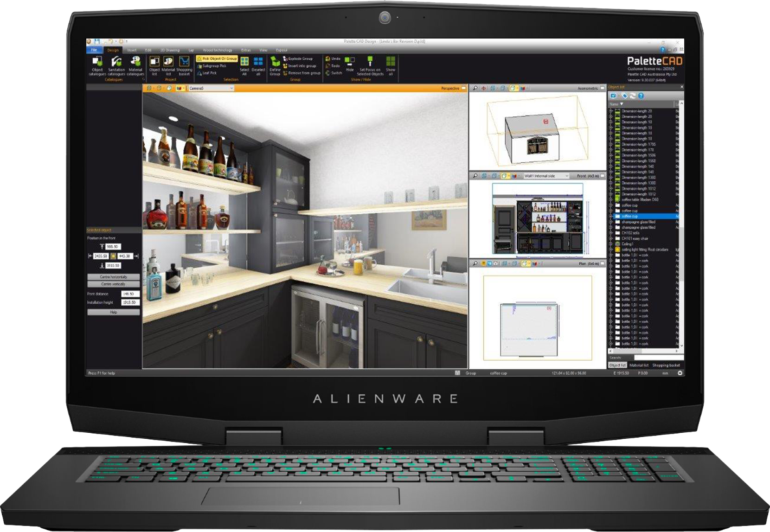Click zoom magnifier in Axonometric view toolbar
This screenshot has height=532, width=770.
475,88
